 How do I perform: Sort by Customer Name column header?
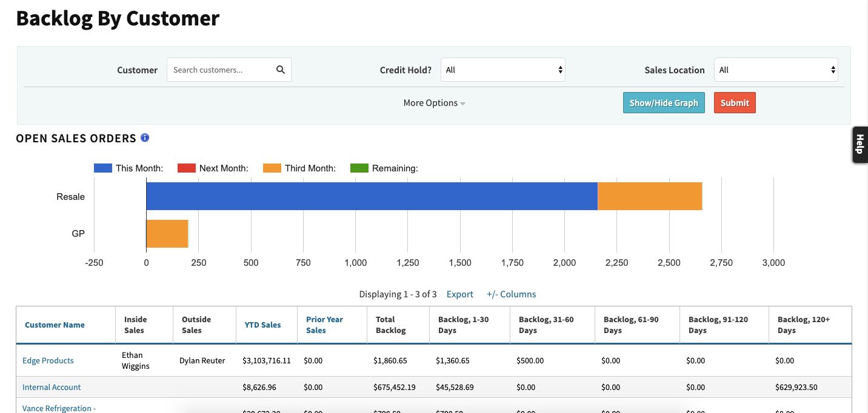point(55,325)
